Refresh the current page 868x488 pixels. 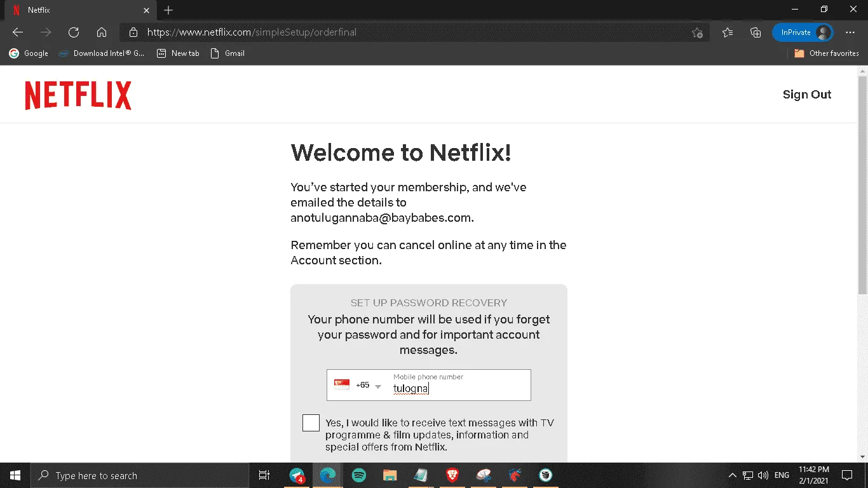(x=74, y=32)
